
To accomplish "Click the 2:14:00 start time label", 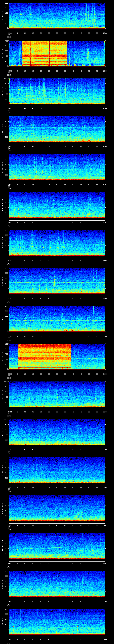I will (x=9, y=33).
